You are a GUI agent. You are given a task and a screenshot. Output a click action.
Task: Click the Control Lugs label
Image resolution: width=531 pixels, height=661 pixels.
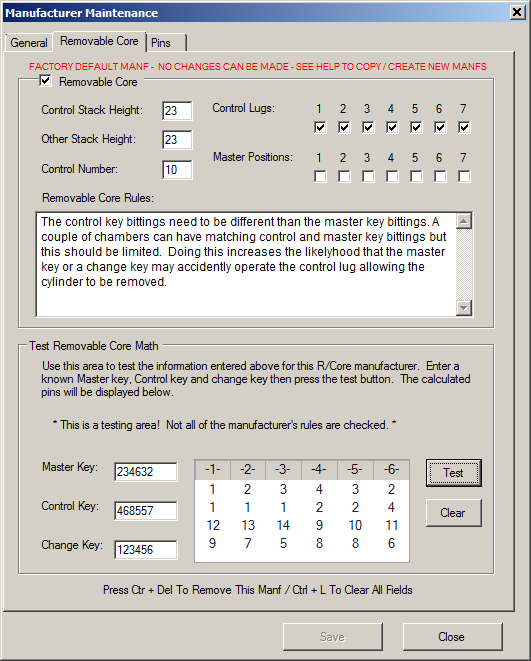243,108
